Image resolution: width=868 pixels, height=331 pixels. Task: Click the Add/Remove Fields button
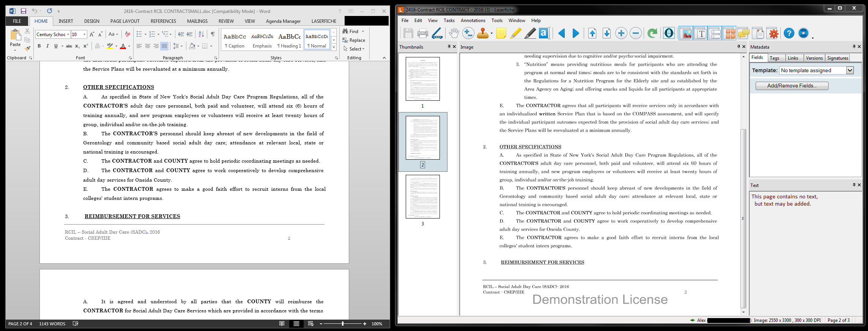click(792, 86)
